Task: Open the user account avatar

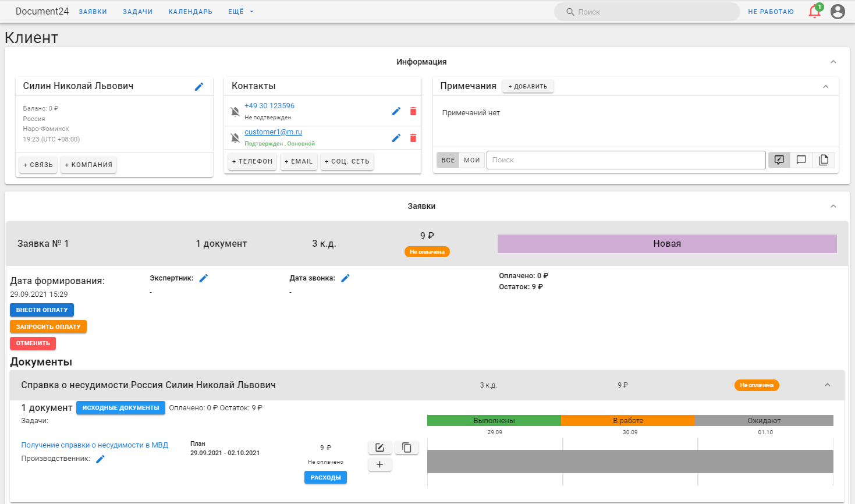Action: (x=838, y=12)
